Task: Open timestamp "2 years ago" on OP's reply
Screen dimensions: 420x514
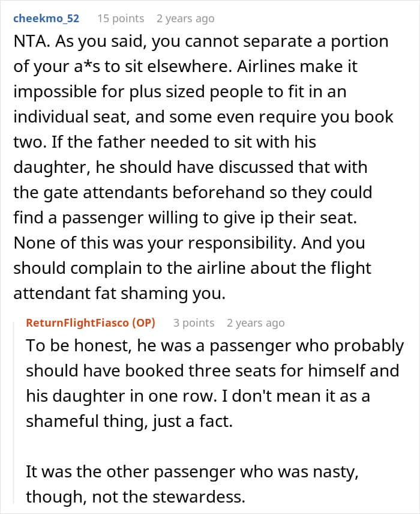Action: point(256,322)
